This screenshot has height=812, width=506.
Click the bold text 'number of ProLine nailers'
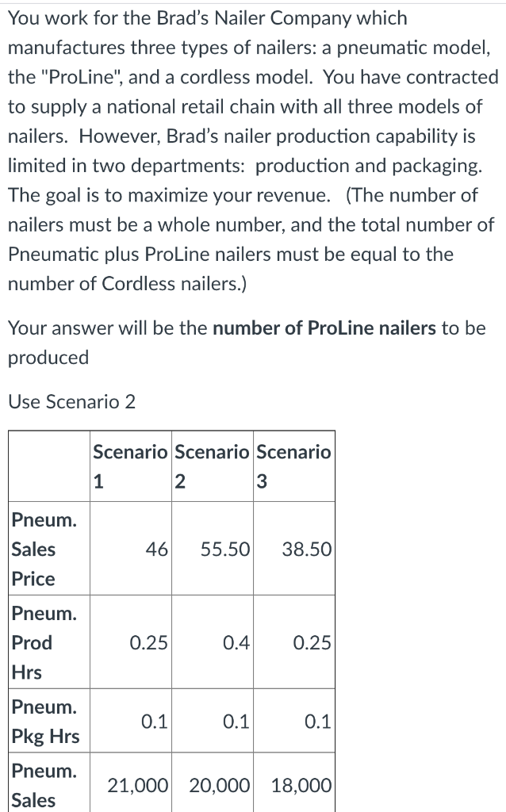click(x=324, y=327)
